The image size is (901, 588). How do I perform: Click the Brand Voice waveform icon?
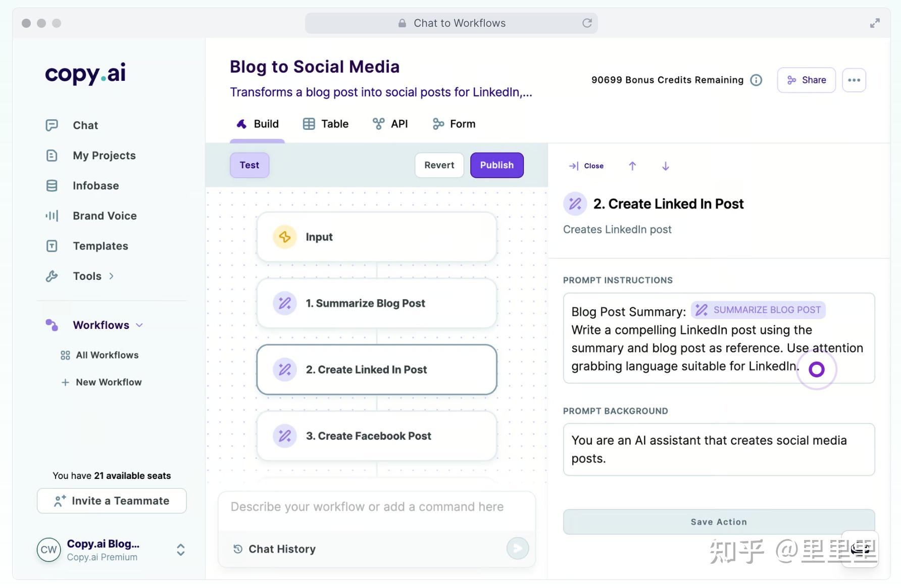pyautogui.click(x=52, y=216)
